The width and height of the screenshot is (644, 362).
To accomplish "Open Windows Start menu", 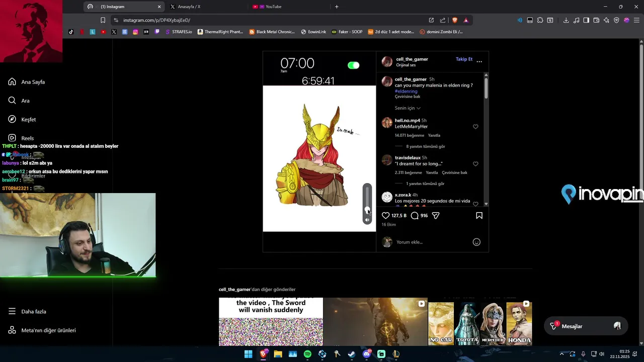I will click(248, 354).
